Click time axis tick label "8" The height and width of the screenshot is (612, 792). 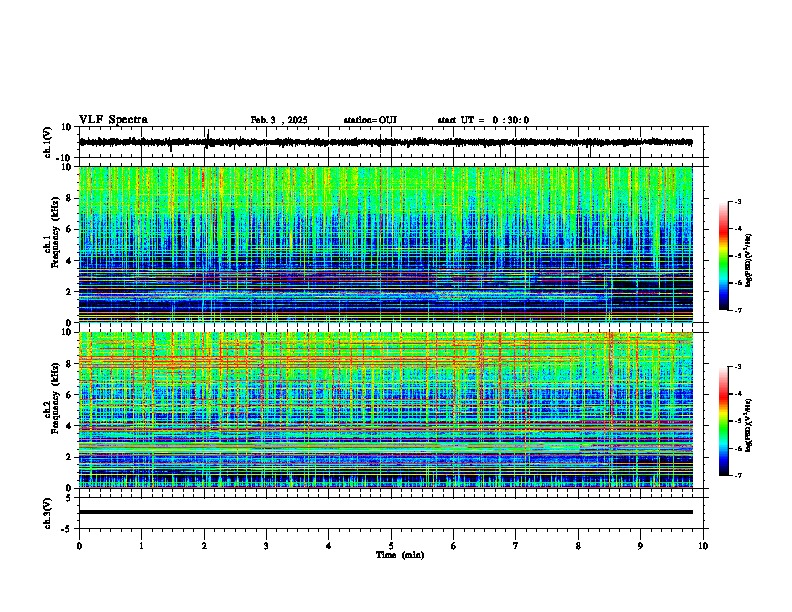pos(578,546)
